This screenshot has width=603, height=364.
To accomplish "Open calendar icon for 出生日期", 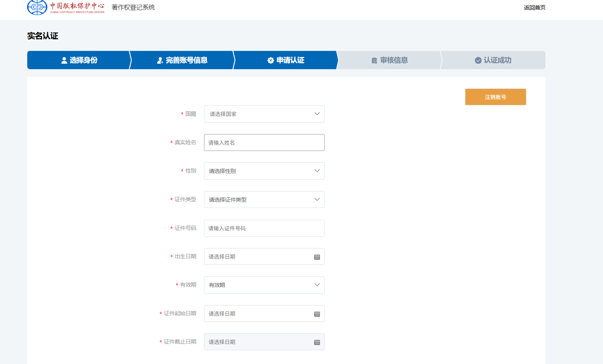I will point(317,257).
